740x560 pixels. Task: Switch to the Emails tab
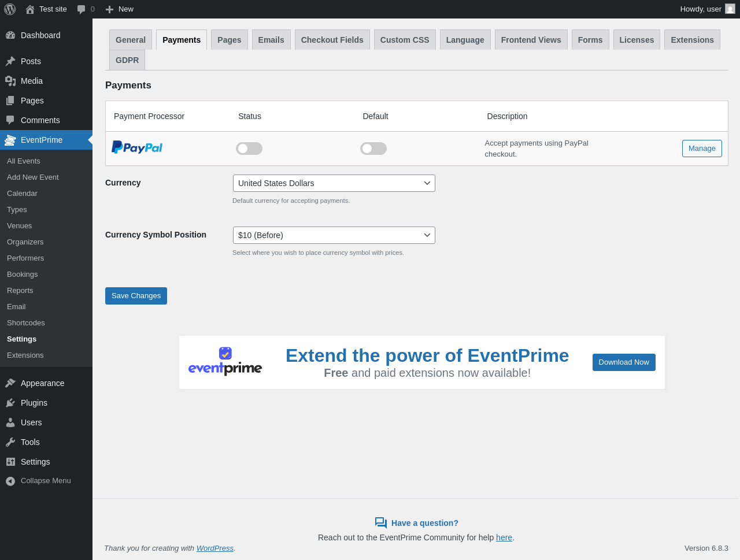point(271,40)
